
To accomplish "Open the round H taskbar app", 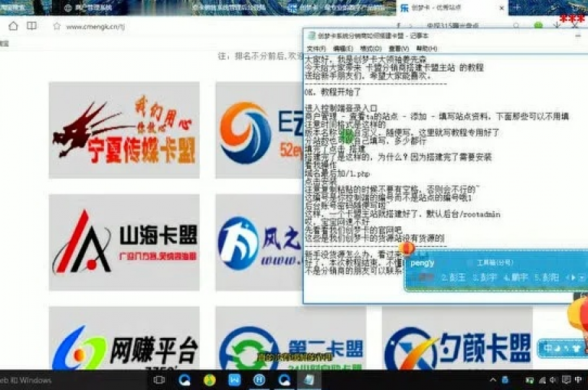I will 259,380.
